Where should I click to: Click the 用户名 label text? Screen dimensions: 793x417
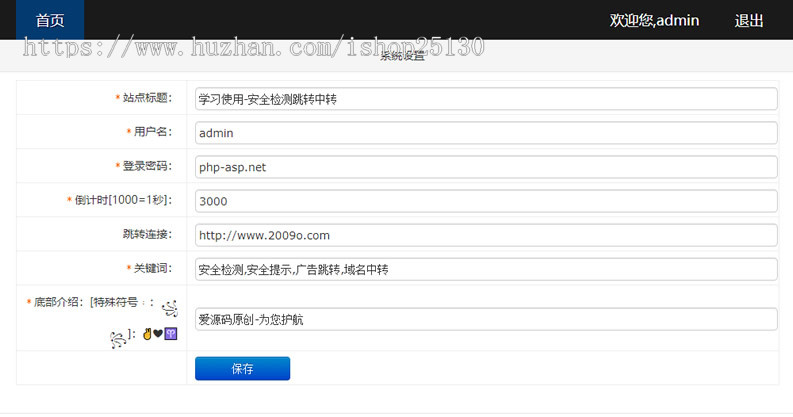coord(153,132)
